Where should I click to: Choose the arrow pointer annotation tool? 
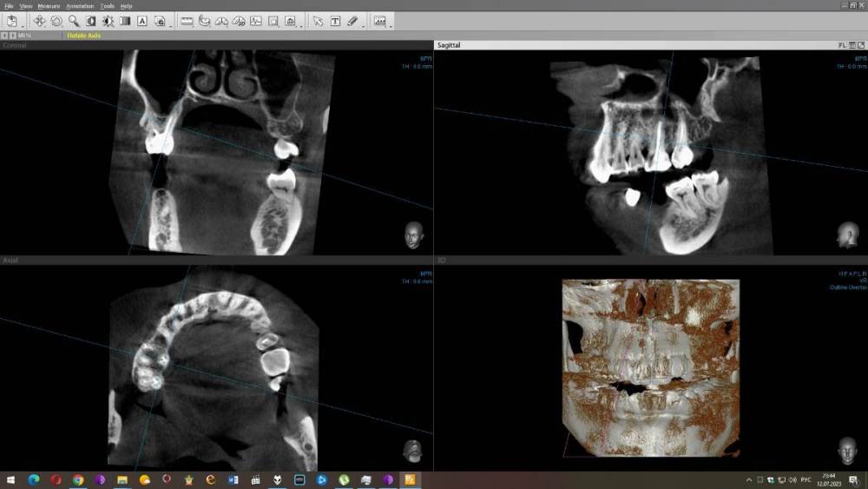[x=318, y=21]
